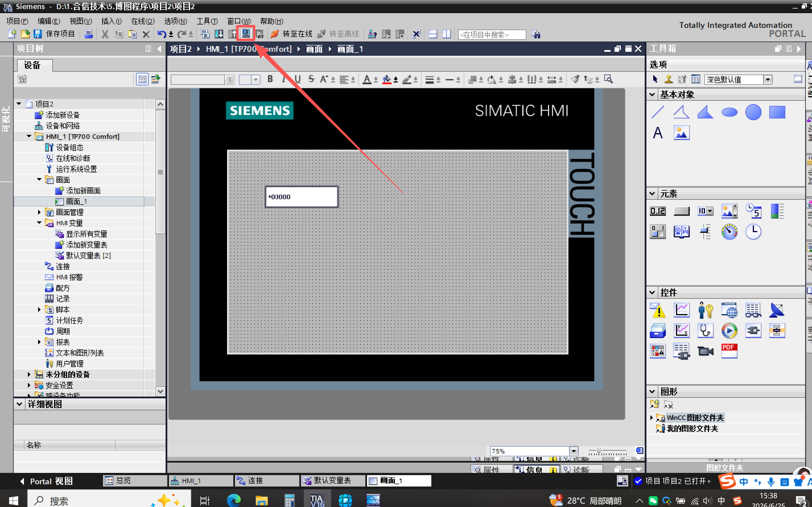Select the I/O field element icon
Screen dimensions: 812x507
pos(658,211)
